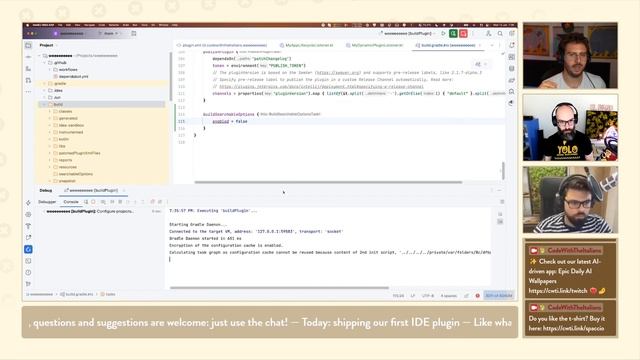Open the Apple menu in macOS menu bar
Image resolution: width=640 pixels, height=360 pixels.
27,25
